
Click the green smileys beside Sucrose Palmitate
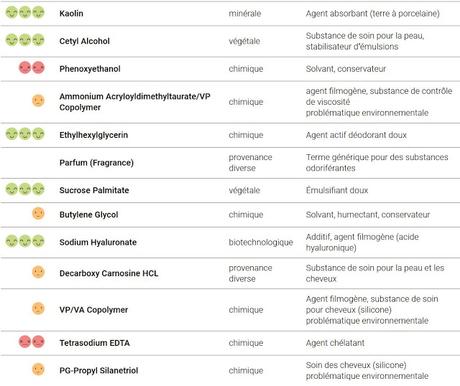(x=25, y=189)
